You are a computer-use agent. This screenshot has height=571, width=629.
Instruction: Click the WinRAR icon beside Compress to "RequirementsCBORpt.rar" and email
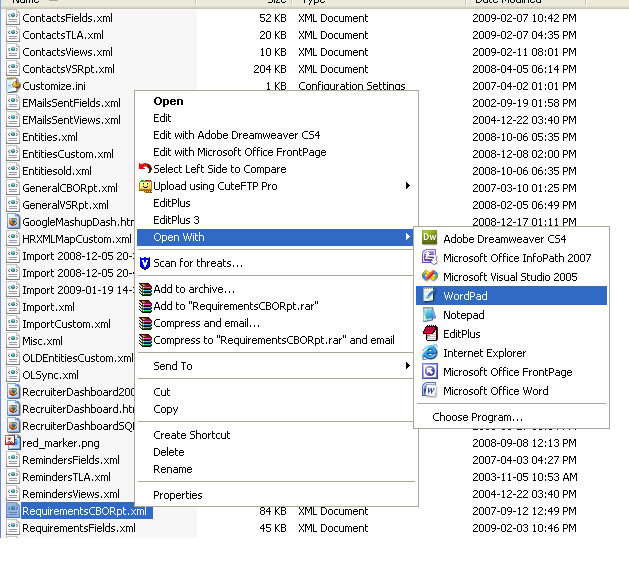point(145,340)
